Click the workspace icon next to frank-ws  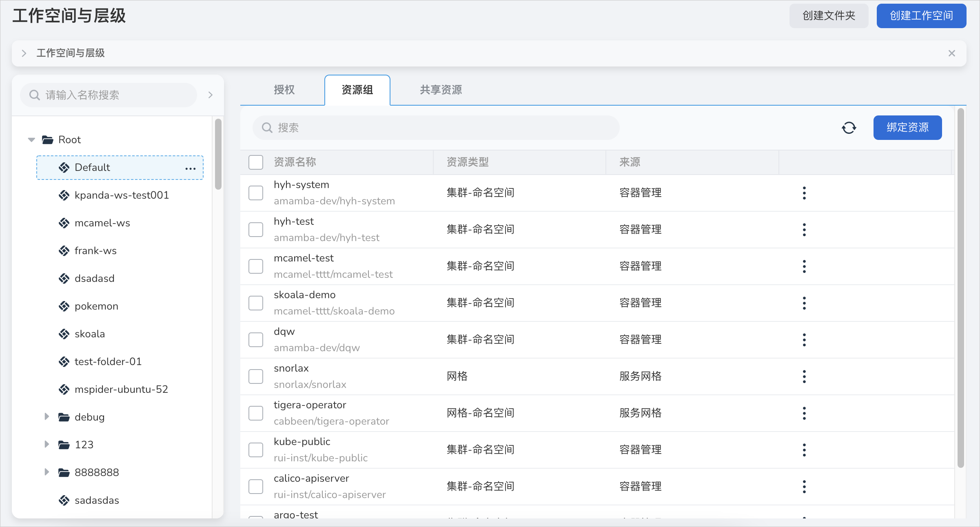tap(64, 251)
